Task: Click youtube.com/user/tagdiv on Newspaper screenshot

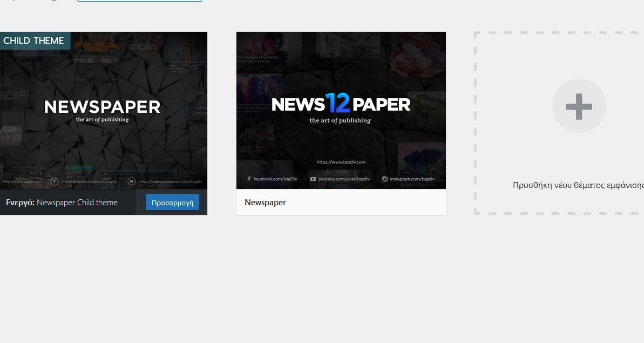Action: 340,179
